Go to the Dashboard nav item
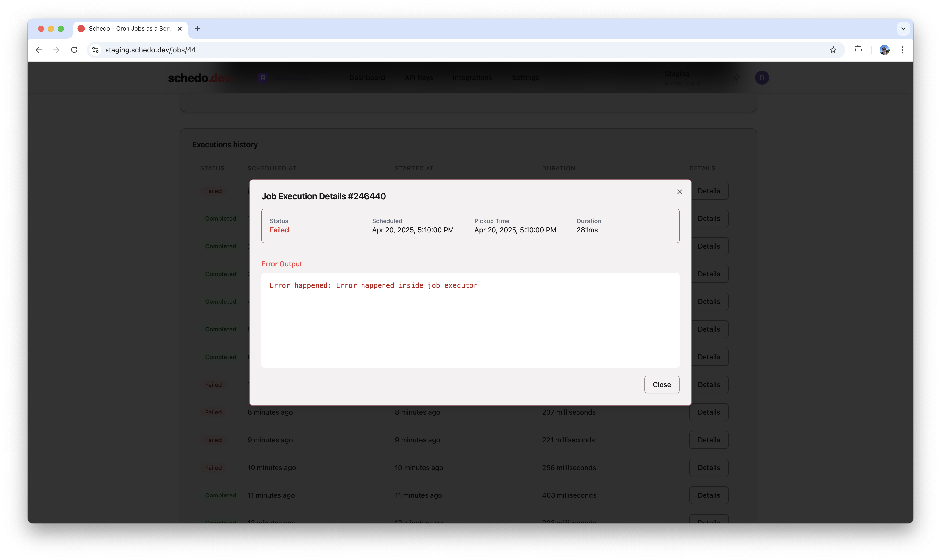Viewport: 941px width, 560px height. pos(367,78)
